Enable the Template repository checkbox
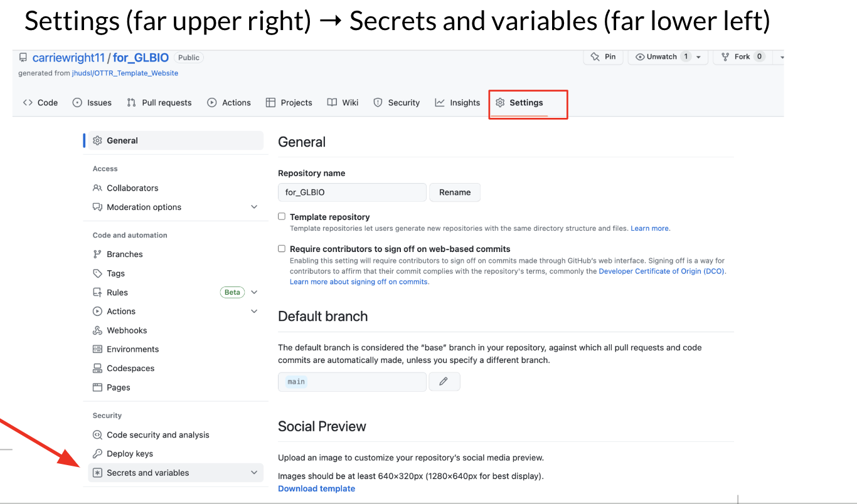Screen dimensions: 857x504 tap(282, 216)
